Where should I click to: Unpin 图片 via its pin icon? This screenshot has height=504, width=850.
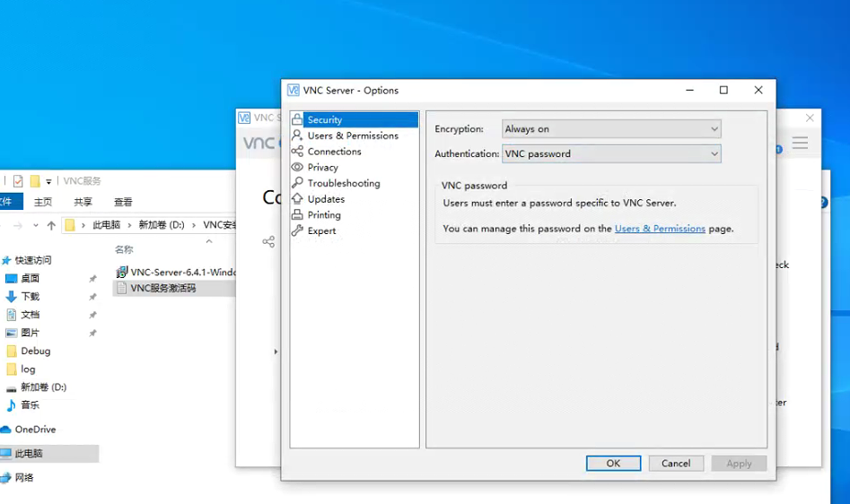click(x=92, y=333)
